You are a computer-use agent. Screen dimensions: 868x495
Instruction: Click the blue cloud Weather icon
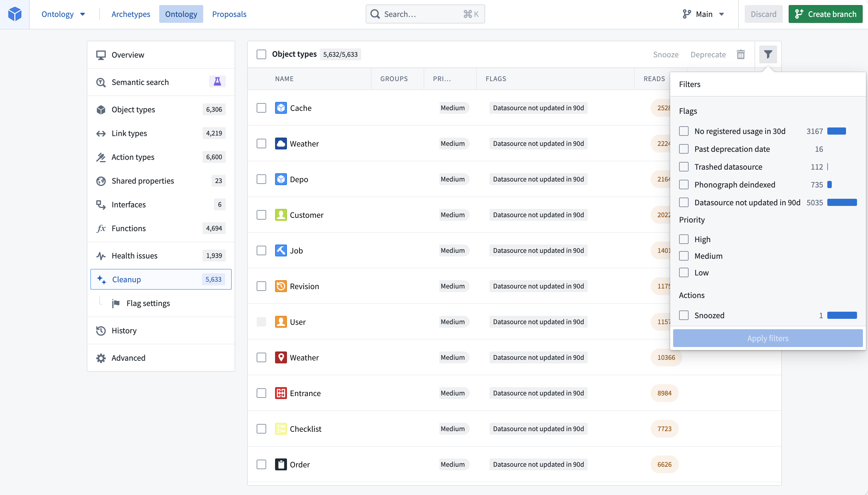tap(281, 144)
